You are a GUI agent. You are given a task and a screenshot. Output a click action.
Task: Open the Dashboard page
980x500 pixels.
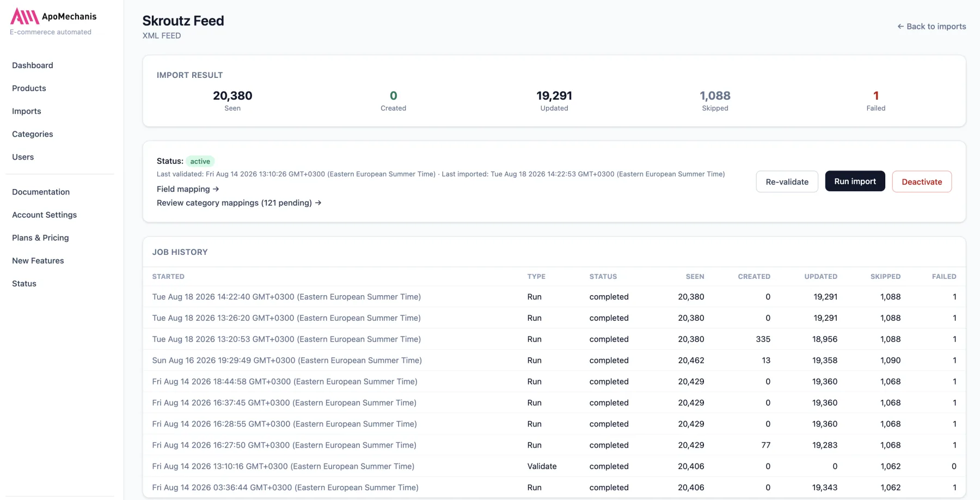[x=33, y=65]
